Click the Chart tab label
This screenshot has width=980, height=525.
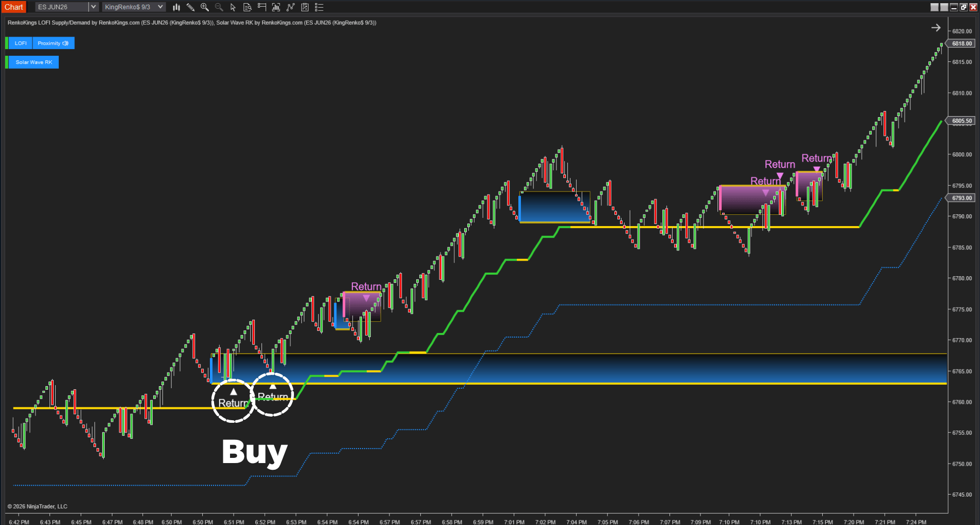click(14, 7)
